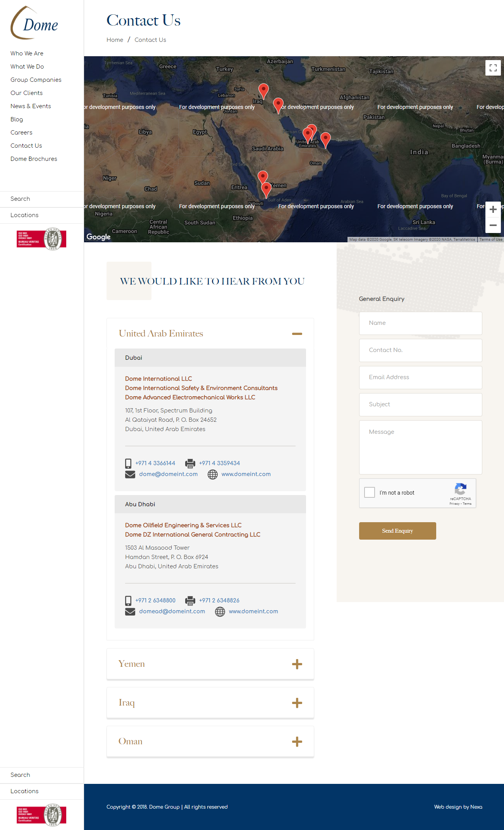Email dome@domeint.com
This screenshot has height=830, width=504.
[x=168, y=474]
